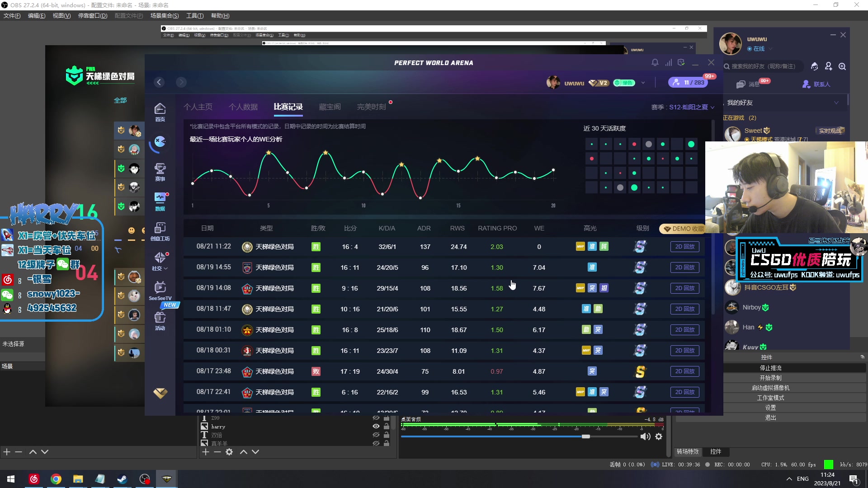Go forward with the right arrow button
The width and height of the screenshot is (868, 488).
click(181, 82)
